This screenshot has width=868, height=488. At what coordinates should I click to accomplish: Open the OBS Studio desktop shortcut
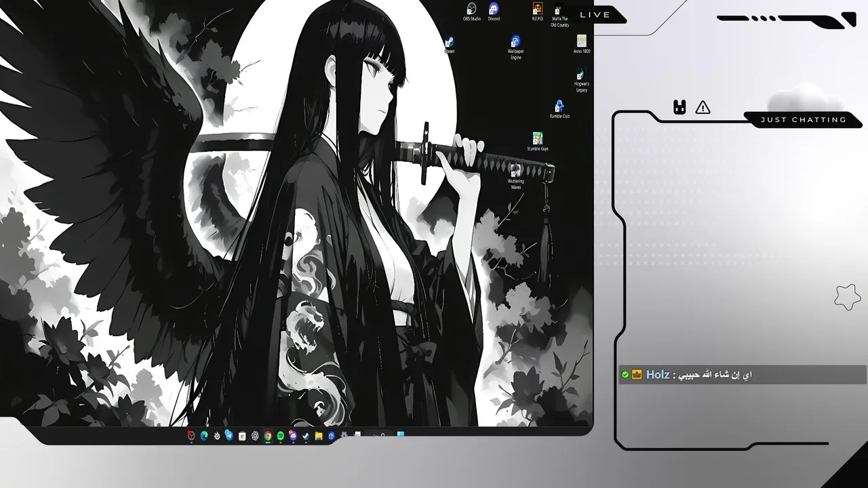(471, 12)
